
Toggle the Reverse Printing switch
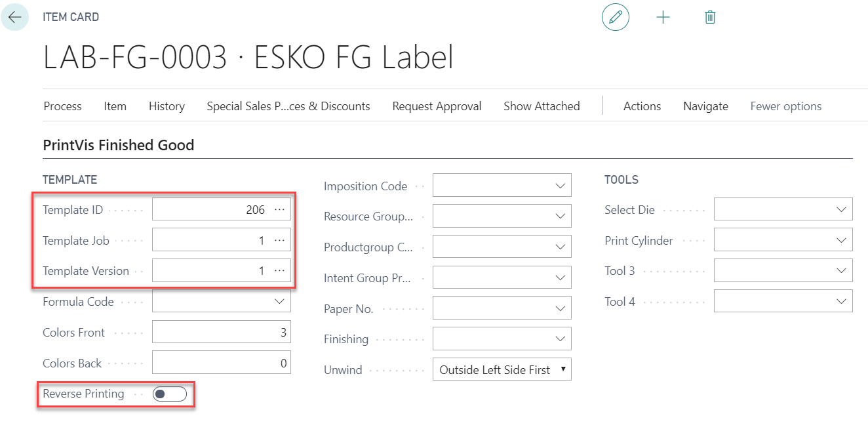[169, 394]
